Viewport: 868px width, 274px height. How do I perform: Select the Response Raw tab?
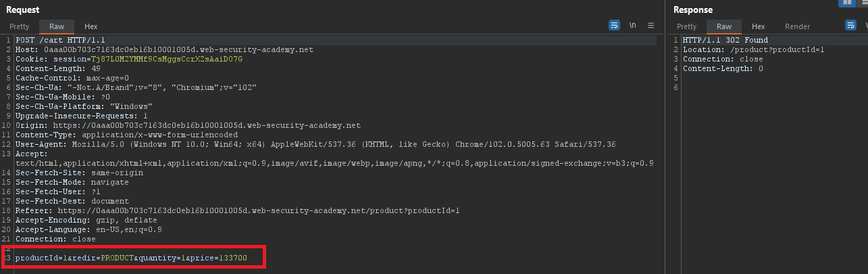(x=723, y=26)
